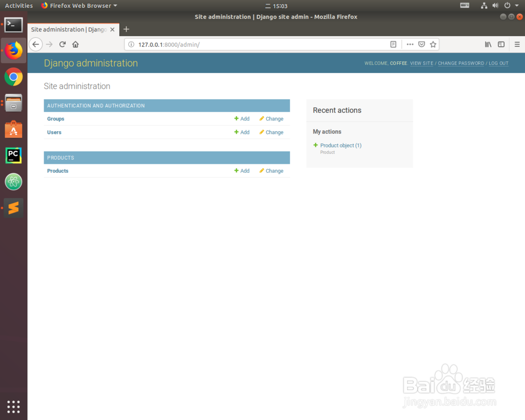Launch Google Chrome from the dock

pos(14,77)
